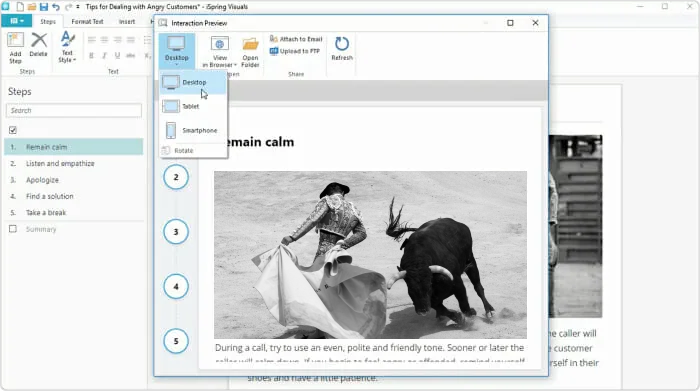
Task: Open the View in Browser dropdown
Action: point(220,52)
